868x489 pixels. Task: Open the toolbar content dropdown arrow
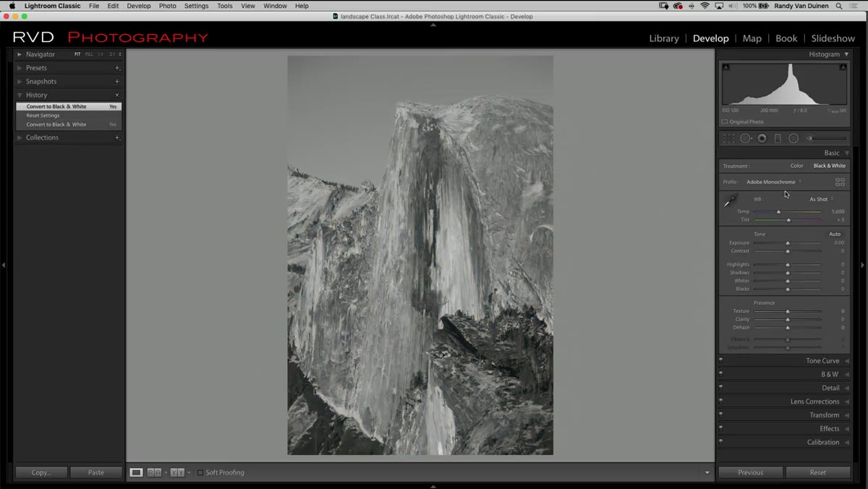707,473
